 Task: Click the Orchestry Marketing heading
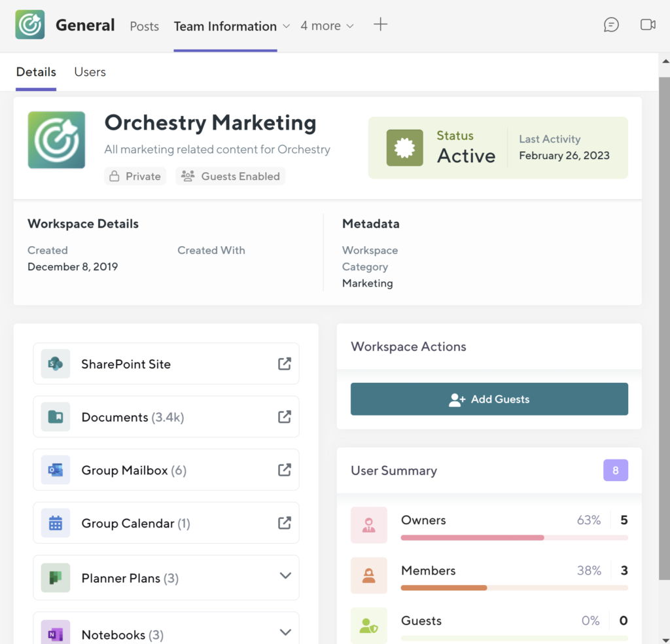click(x=210, y=123)
